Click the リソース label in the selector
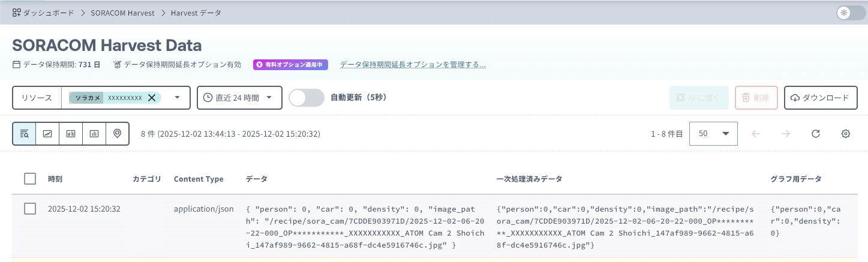The image size is (868, 262). click(x=37, y=98)
